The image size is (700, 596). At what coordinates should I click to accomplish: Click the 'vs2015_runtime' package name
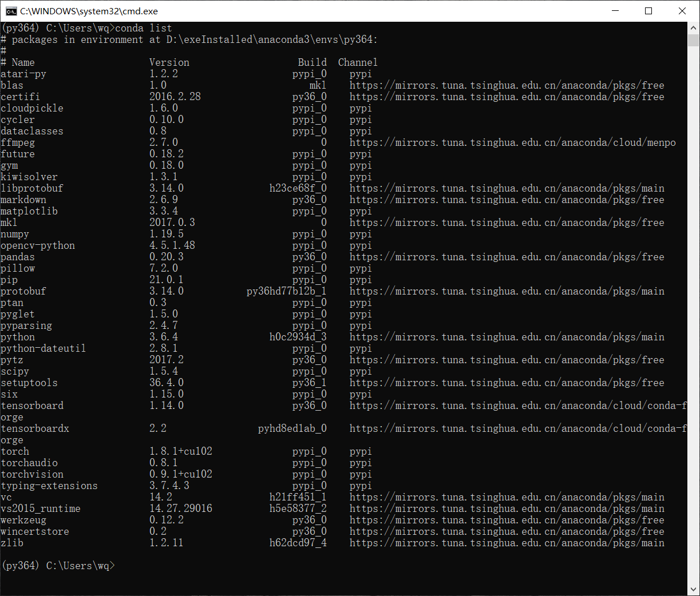tap(41, 508)
